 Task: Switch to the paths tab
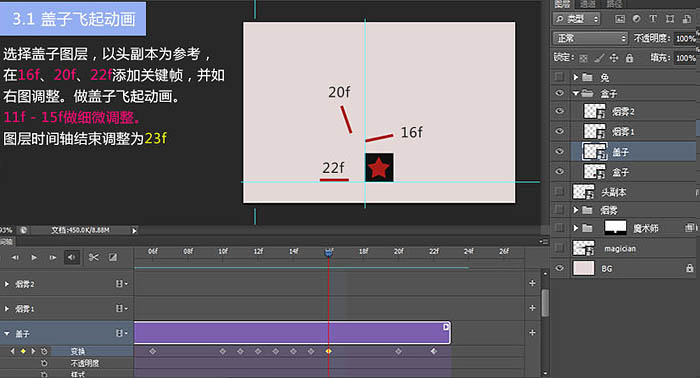614,4
